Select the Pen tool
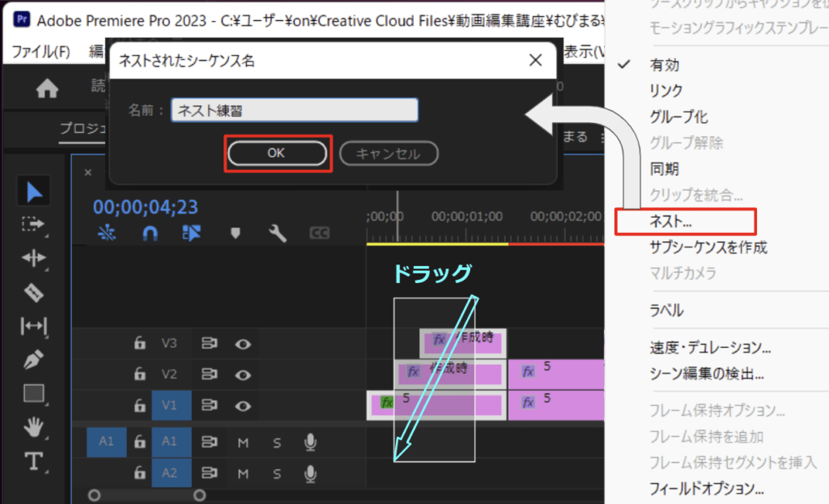The height and width of the screenshot is (504, 829). tap(34, 358)
